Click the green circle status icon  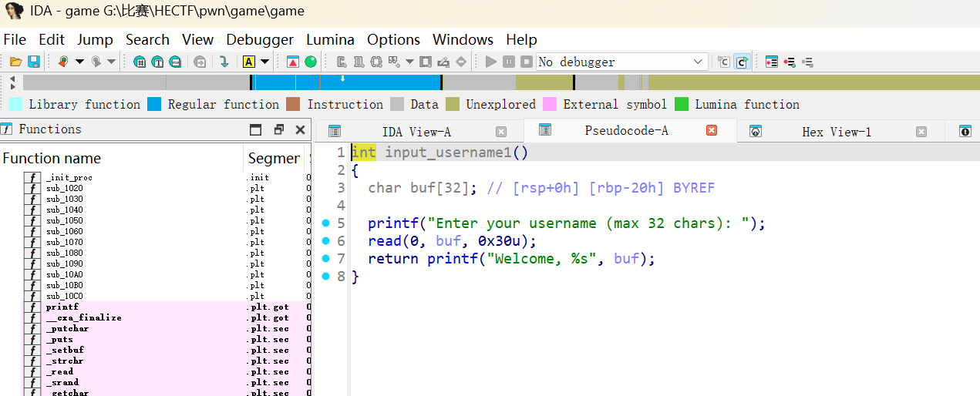311,62
